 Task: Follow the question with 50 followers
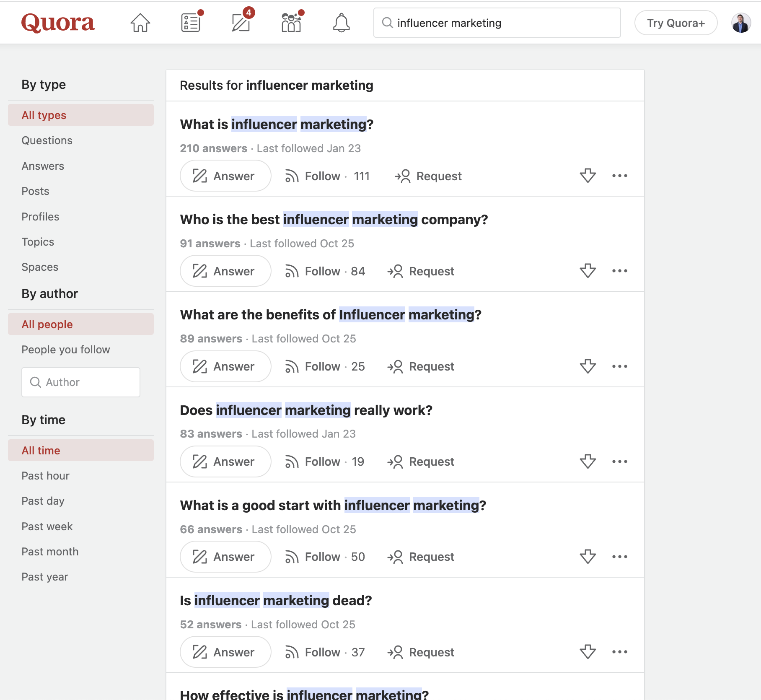tap(325, 557)
